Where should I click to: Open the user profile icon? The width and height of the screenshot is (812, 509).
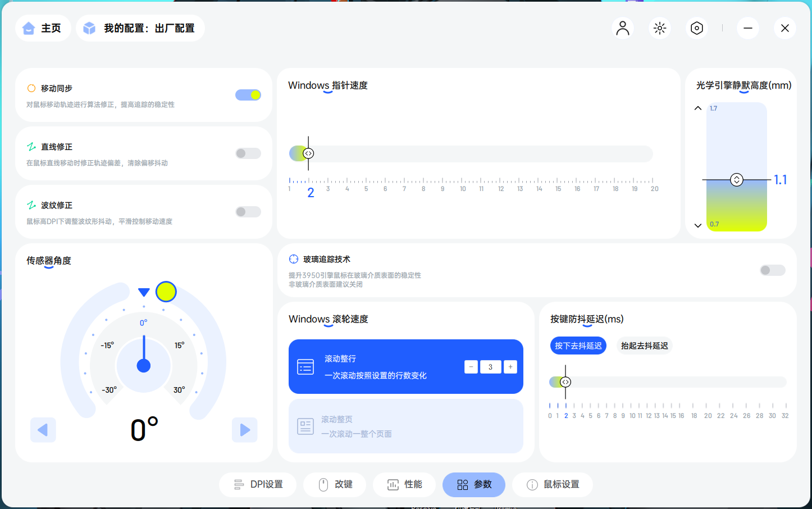[622, 28]
